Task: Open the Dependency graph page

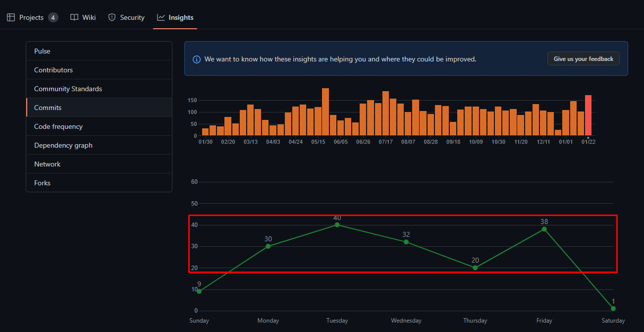Action: click(x=63, y=145)
